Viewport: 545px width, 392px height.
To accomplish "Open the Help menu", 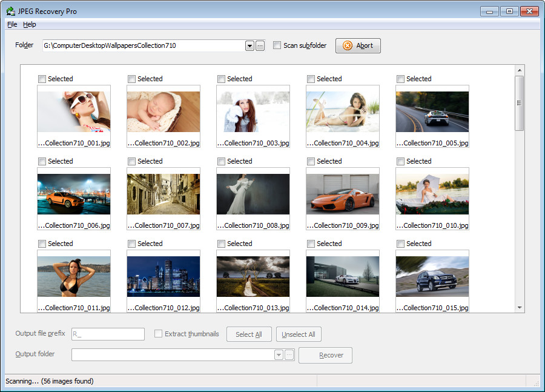I will 30,24.
